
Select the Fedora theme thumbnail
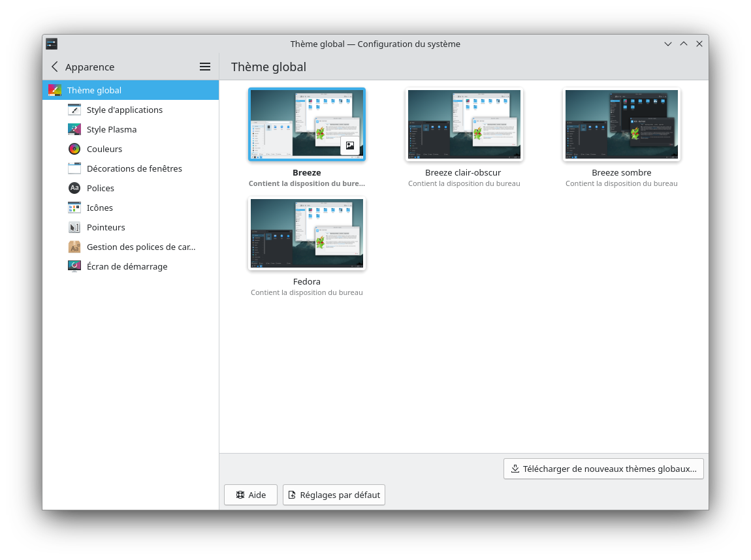click(x=307, y=233)
